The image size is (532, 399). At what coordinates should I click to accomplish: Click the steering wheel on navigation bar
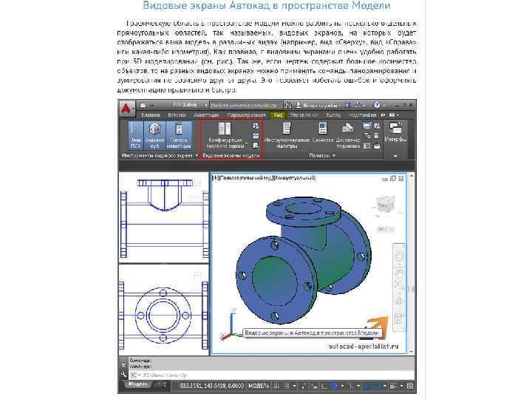click(x=399, y=257)
